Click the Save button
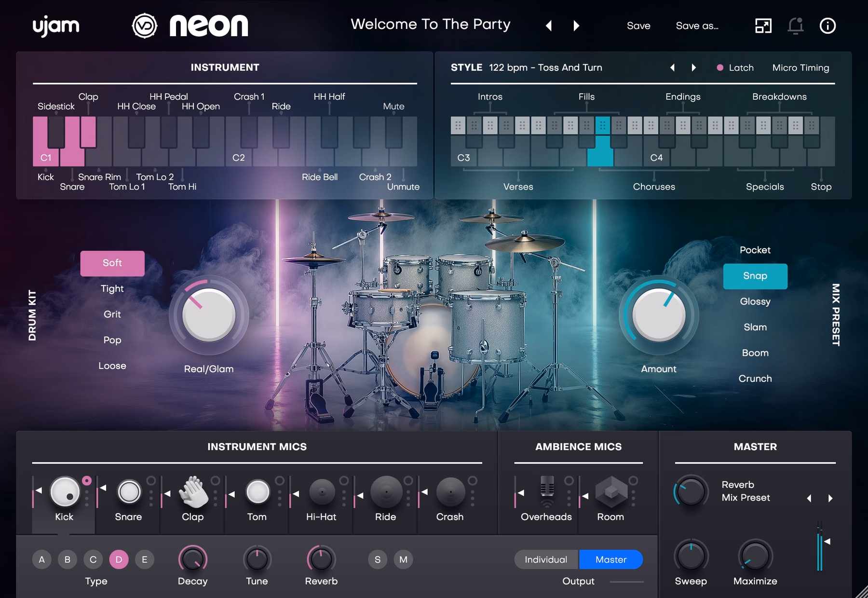Viewport: 868px width, 598px height. coord(638,26)
